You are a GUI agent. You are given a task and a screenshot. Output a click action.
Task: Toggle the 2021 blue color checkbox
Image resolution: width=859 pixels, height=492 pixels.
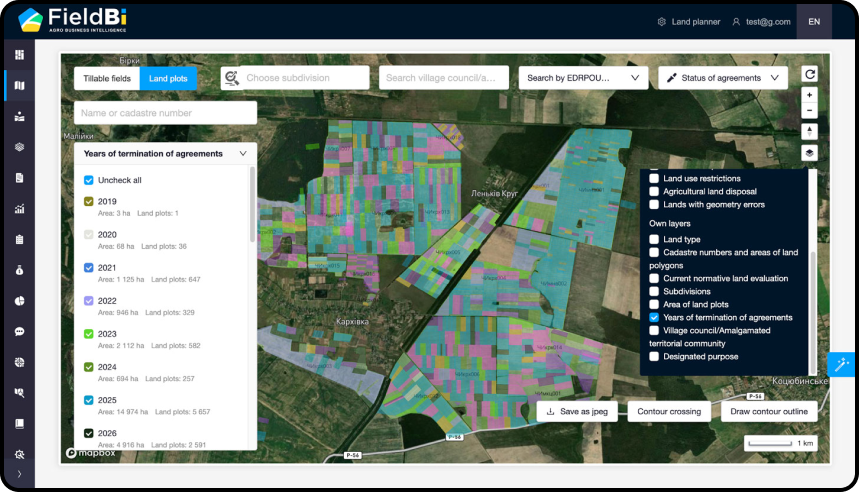pyautogui.click(x=89, y=268)
